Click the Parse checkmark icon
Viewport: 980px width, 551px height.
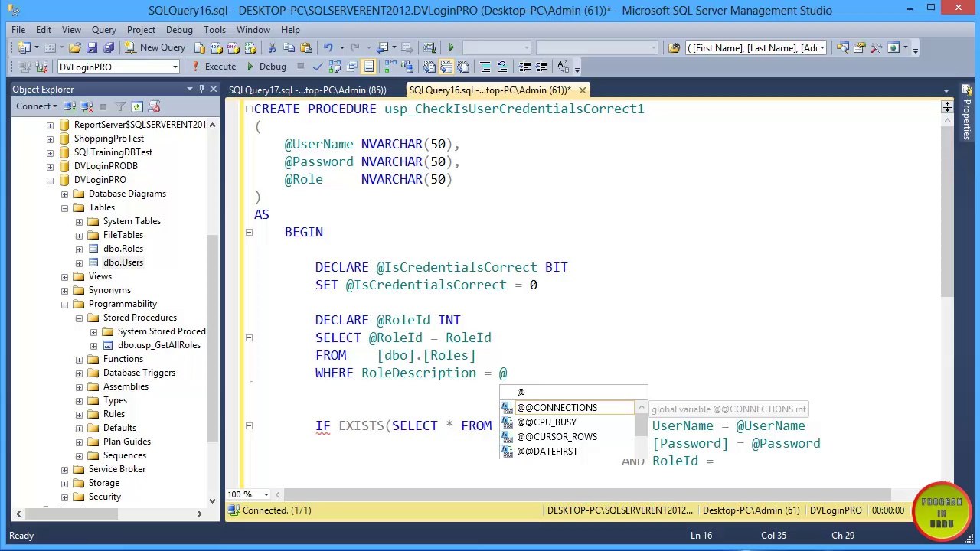[x=317, y=67]
